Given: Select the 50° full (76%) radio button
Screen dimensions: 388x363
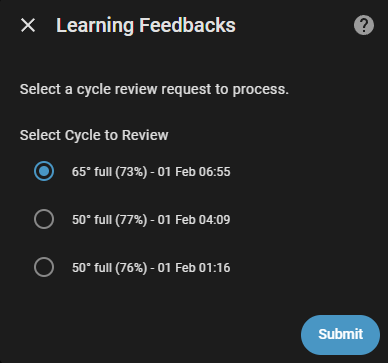Looking at the screenshot, I should click(44, 267).
